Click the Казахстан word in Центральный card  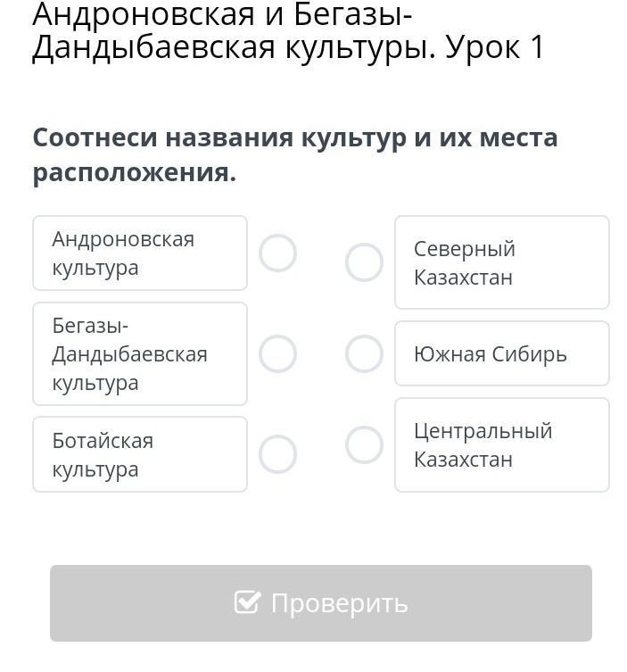(x=463, y=460)
